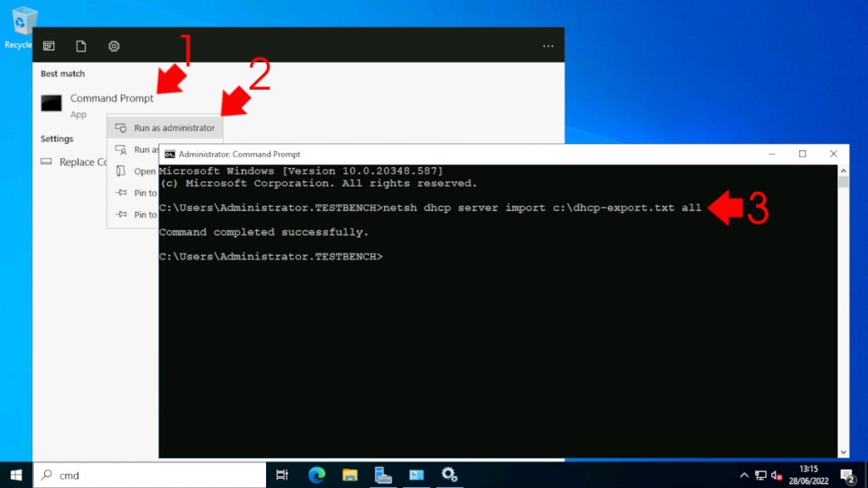This screenshot has height=488, width=868.
Task: Select the Apps filter icon in search pane
Action: (49, 45)
